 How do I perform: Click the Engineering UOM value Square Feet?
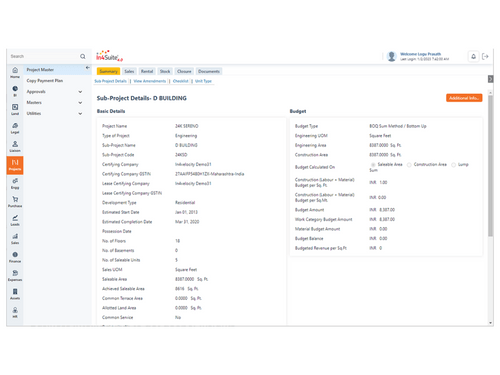point(380,136)
